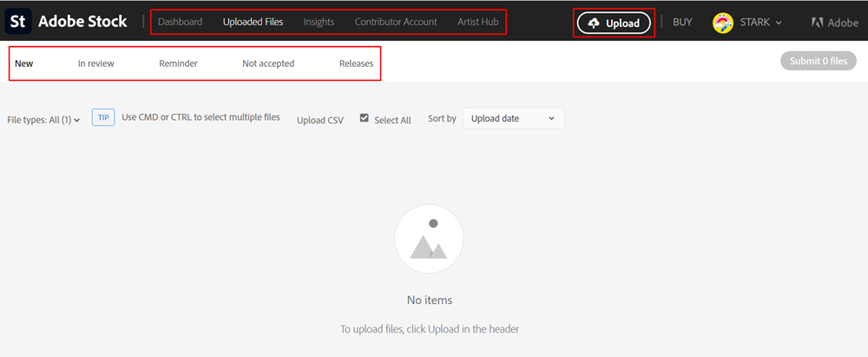Viewport: 868px width, 357px height.
Task: Switch to In review tab
Action: (x=95, y=63)
